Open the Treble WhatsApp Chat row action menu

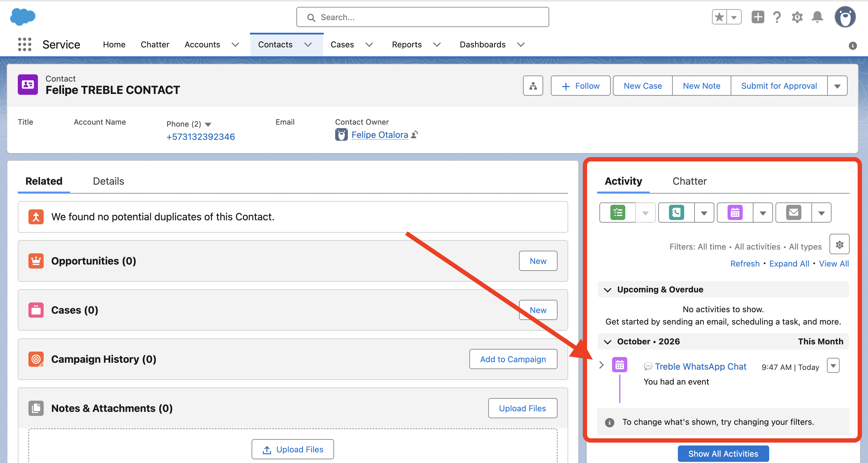click(833, 366)
